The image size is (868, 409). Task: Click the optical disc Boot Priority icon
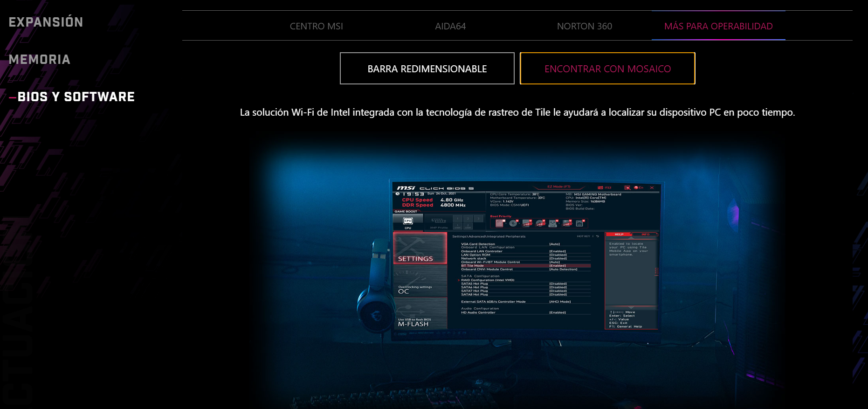coord(513,223)
